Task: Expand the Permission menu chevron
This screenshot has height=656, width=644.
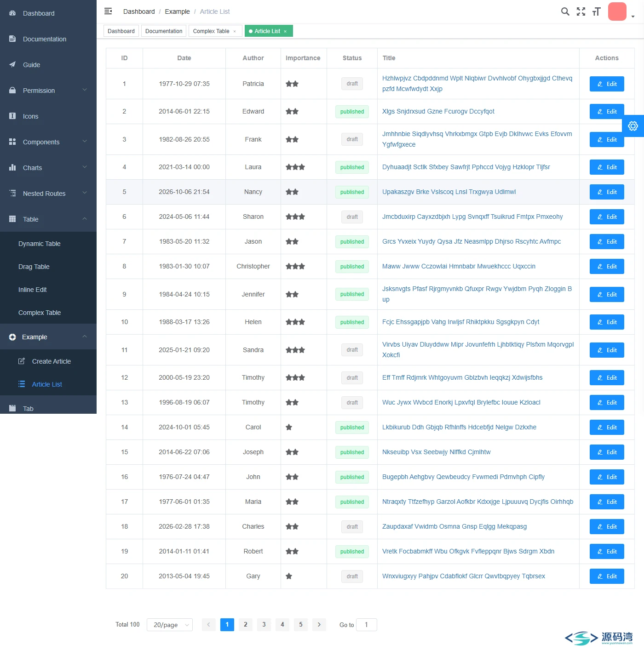Action: pos(85,90)
